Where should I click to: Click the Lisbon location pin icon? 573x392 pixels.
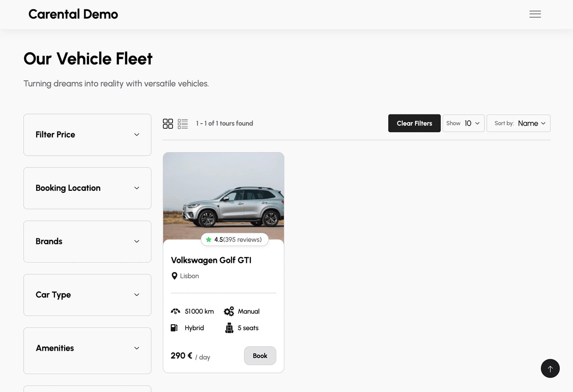point(174,276)
